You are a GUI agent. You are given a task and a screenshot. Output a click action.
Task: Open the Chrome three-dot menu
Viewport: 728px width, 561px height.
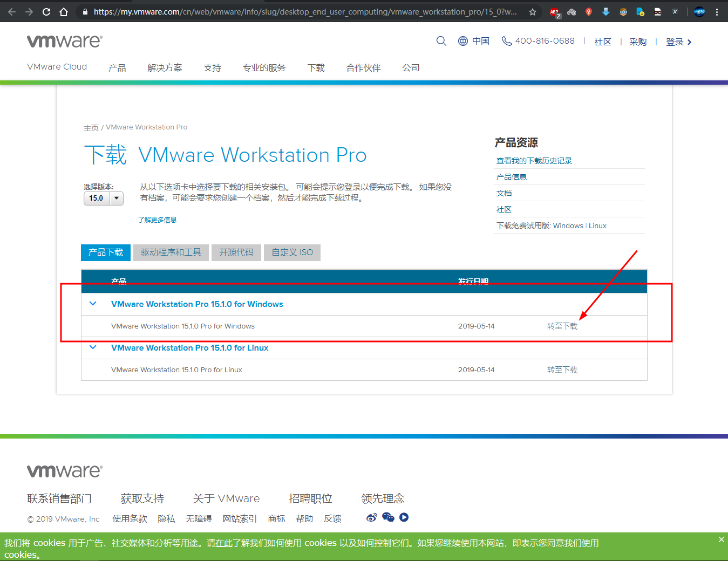pos(717,11)
